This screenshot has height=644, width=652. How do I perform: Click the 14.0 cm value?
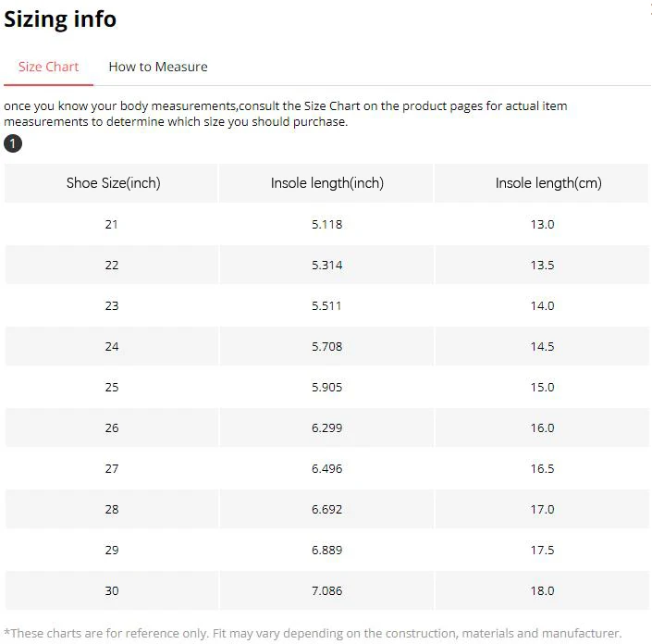point(541,305)
